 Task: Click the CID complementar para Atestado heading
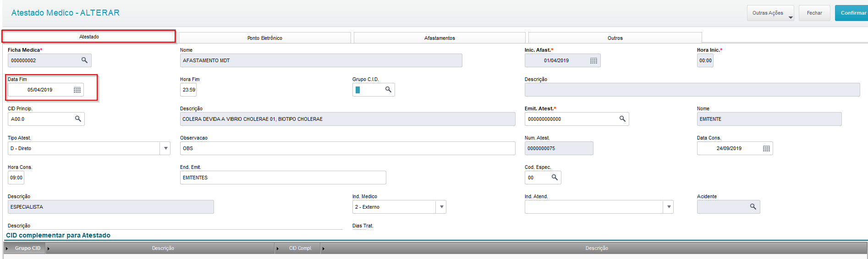click(x=58, y=235)
